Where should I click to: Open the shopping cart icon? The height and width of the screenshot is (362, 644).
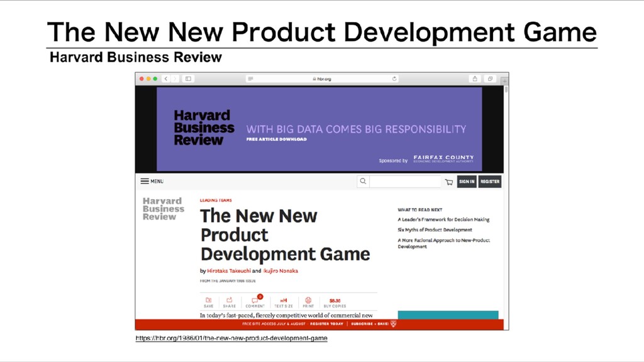(x=449, y=182)
